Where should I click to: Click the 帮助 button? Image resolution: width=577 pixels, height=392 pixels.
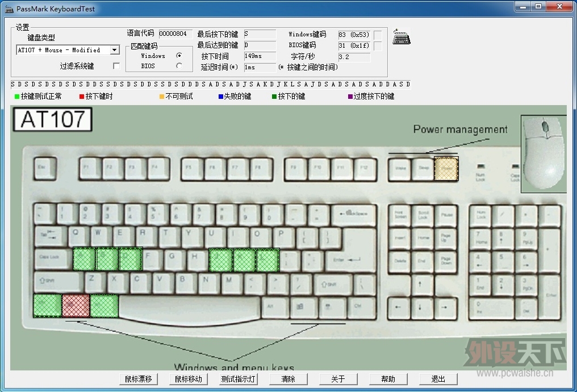coord(388,379)
